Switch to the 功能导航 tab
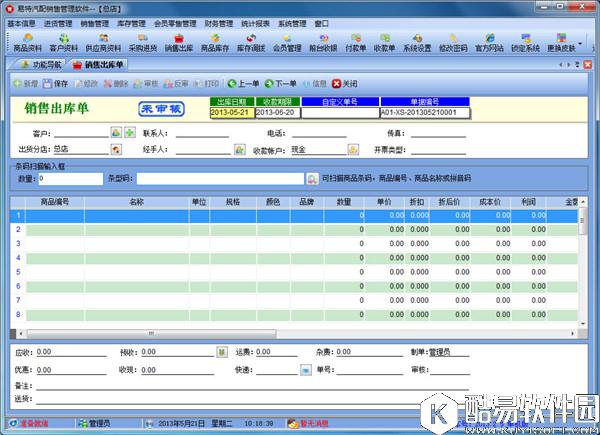The height and width of the screenshot is (435, 600). point(41,65)
